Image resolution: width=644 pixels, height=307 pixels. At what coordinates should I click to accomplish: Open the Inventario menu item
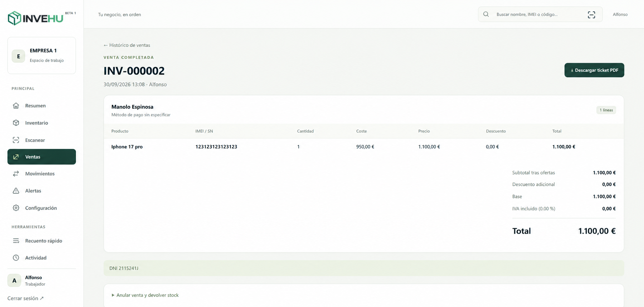[42, 123]
